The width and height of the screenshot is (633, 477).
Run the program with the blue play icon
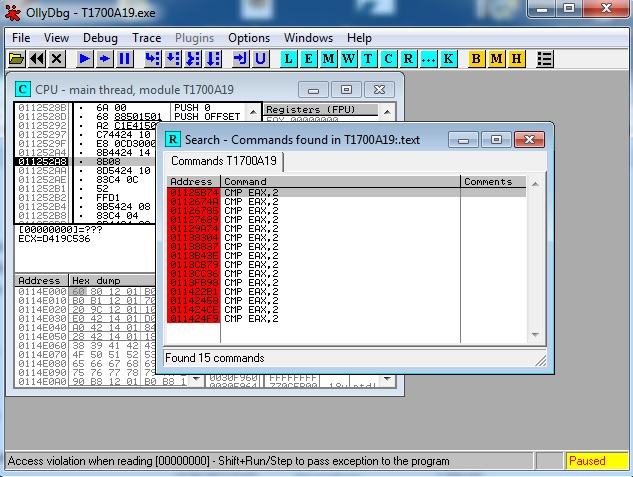coord(84,59)
